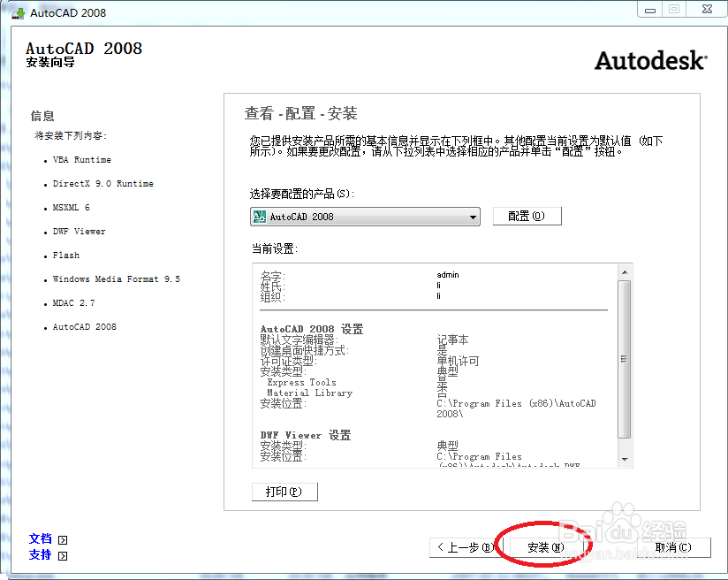Click the arrow icon beside 文档
The height and width of the screenshot is (580, 728).
(63, 540)
